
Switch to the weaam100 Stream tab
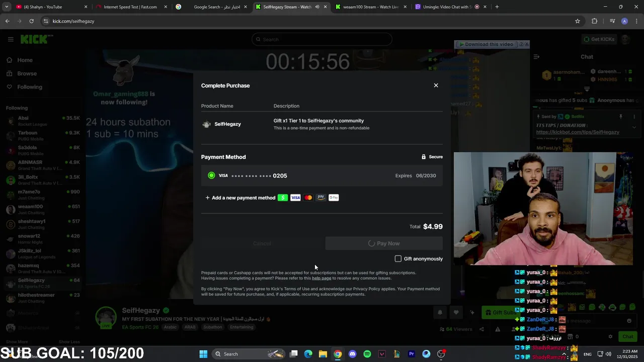pos(371,7)
